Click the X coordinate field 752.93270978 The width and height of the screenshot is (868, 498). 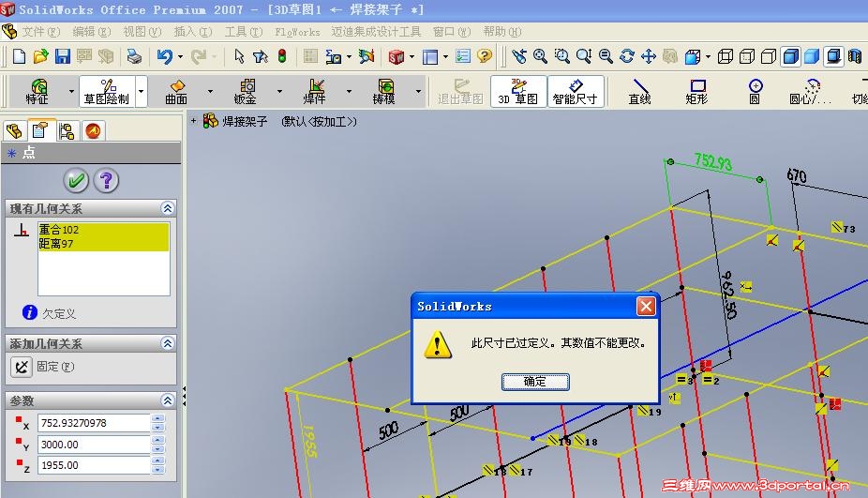(x=94, y=423)
